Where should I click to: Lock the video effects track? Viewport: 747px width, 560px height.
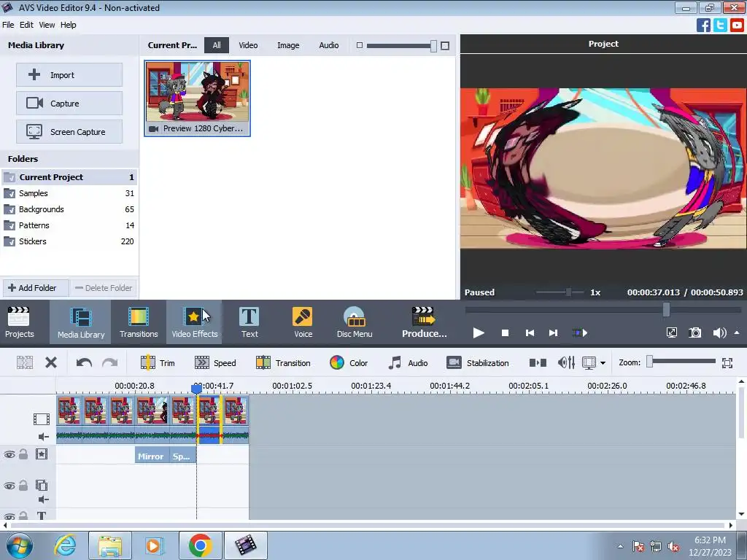click(23, 454)
